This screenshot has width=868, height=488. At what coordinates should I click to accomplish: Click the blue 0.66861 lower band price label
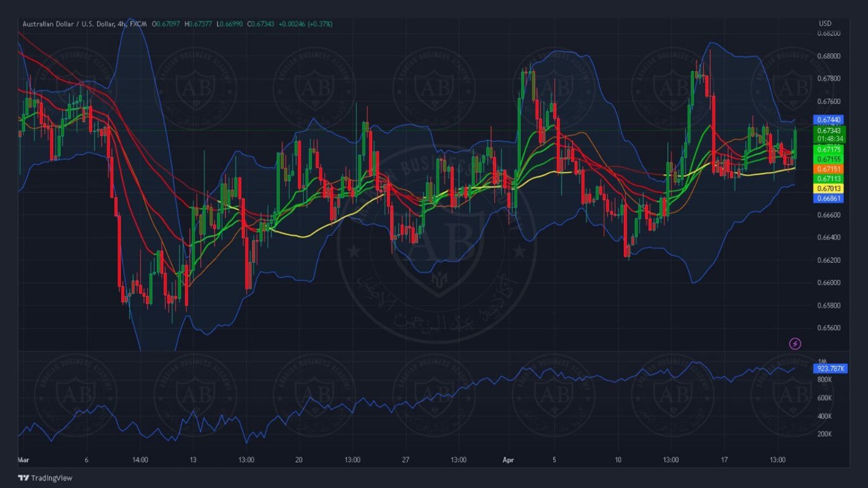point(829,198)
